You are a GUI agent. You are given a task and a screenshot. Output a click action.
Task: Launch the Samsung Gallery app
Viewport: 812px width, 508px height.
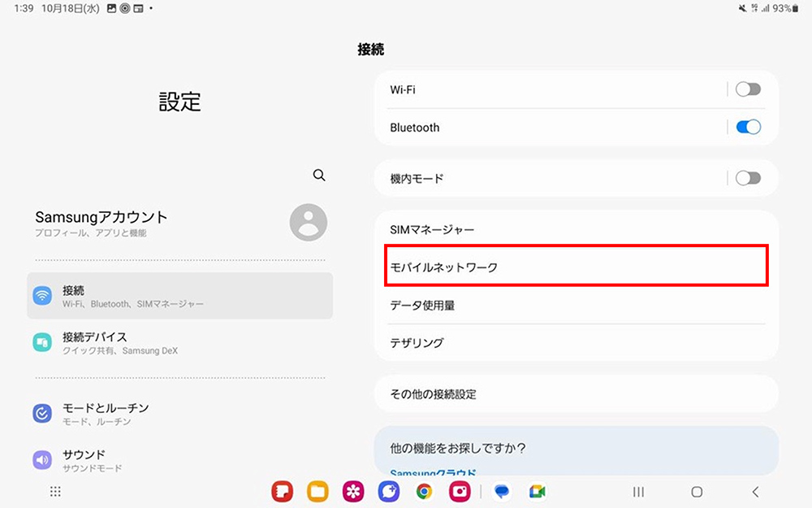(352, 492)
